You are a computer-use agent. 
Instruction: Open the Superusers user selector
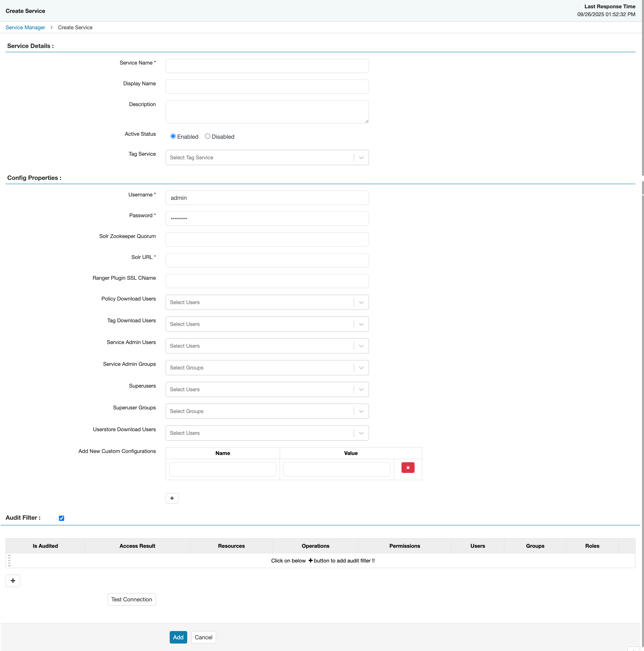point(361,389)
